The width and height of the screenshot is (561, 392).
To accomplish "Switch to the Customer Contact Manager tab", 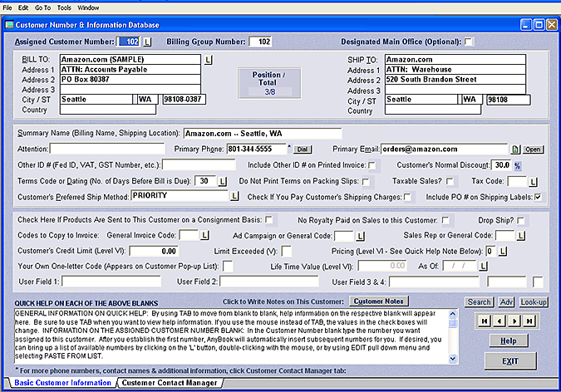I will point(170,383).
